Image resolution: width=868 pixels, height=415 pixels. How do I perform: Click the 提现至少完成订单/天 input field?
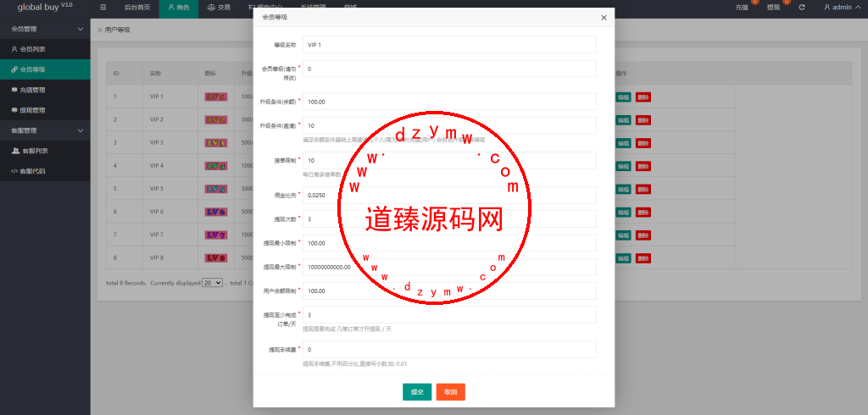click(x=449, y=315)
